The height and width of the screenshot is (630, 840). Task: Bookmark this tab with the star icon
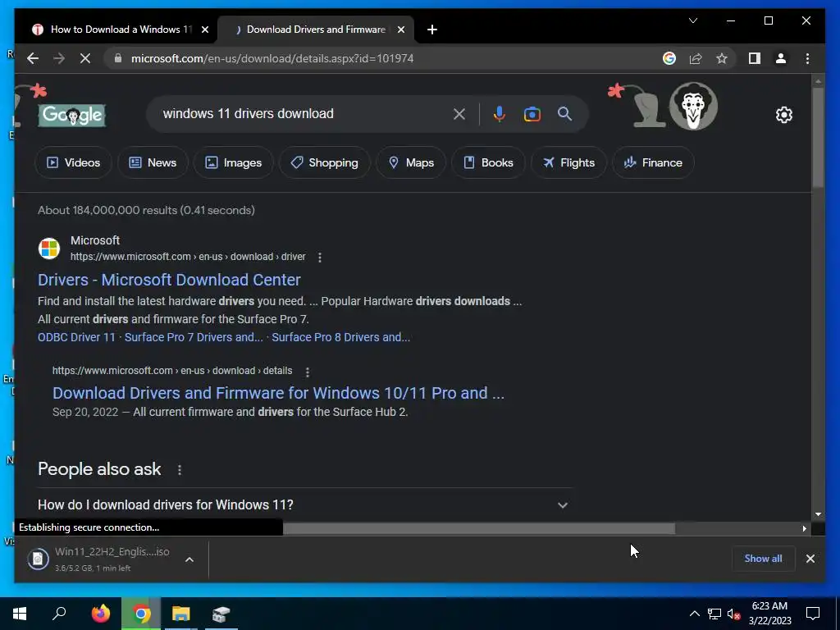pyautogui.click(x=722, y=58)
